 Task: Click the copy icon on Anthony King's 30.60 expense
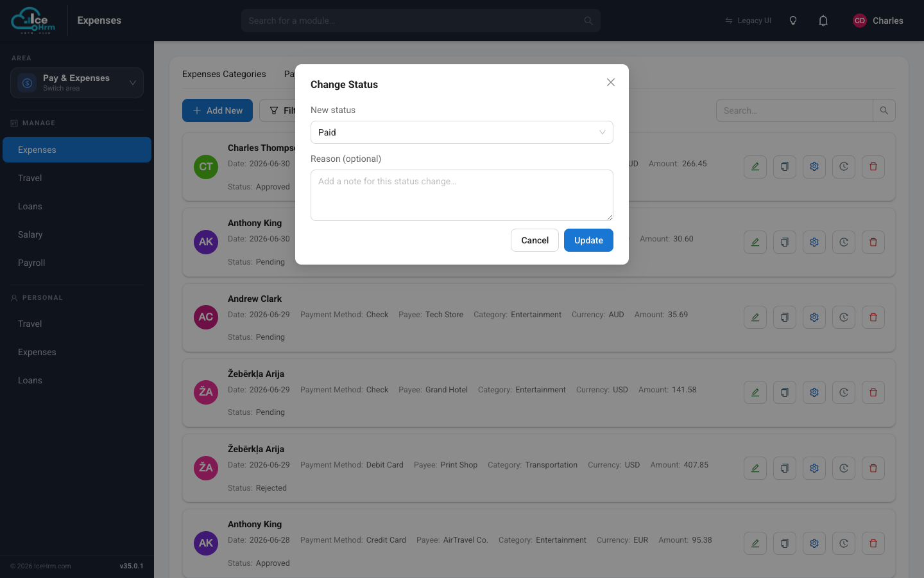785,242
